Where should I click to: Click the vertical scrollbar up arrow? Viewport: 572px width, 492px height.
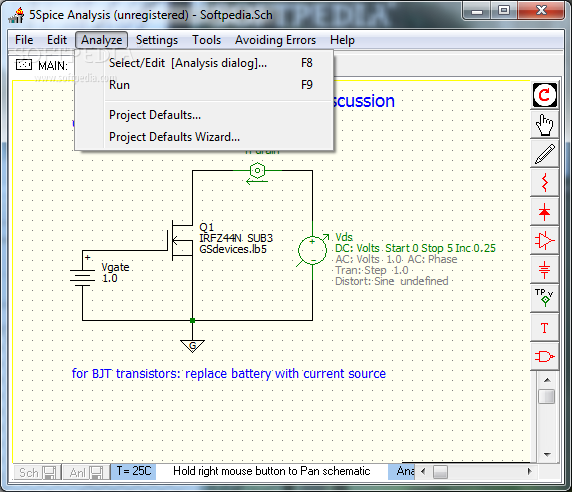coord(547,380)
